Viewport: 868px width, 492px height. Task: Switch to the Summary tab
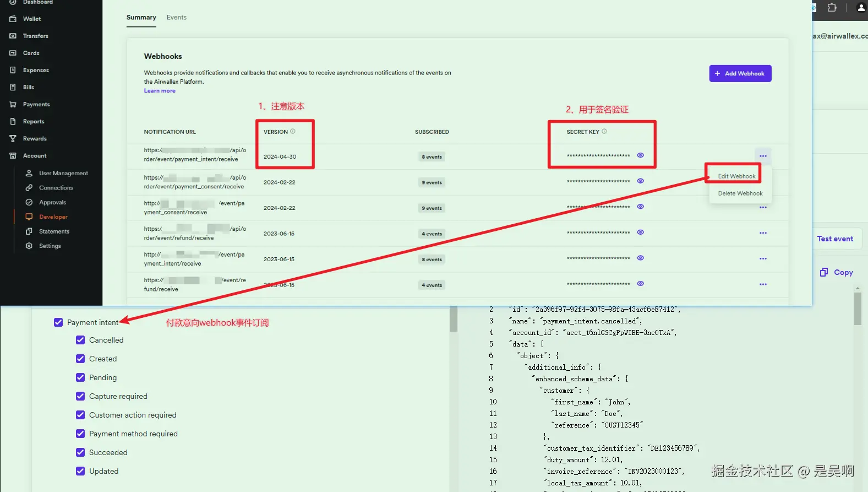[141, 18]
